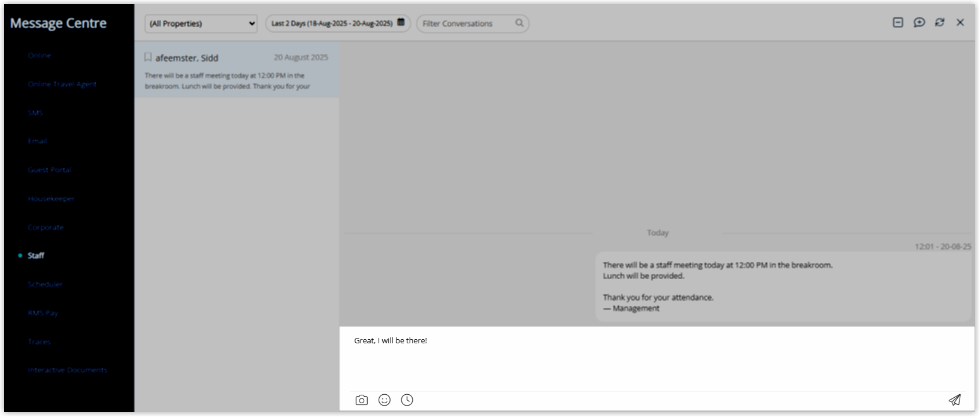
Task: Click the send message paper plane icon
Action: click(955, 400)
